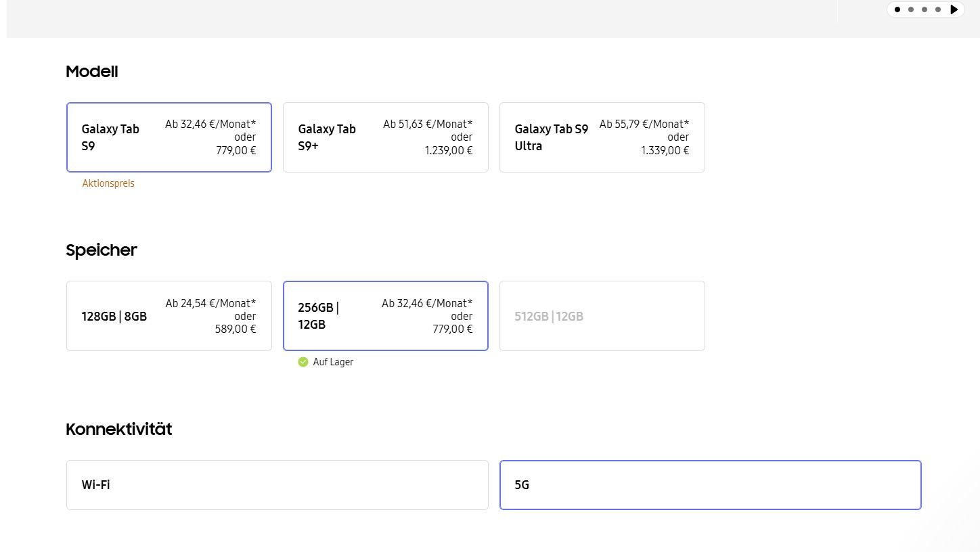Click Ab 51,63 €/Monat* text
The image size is (980, 552).
(x=428, y=124)
